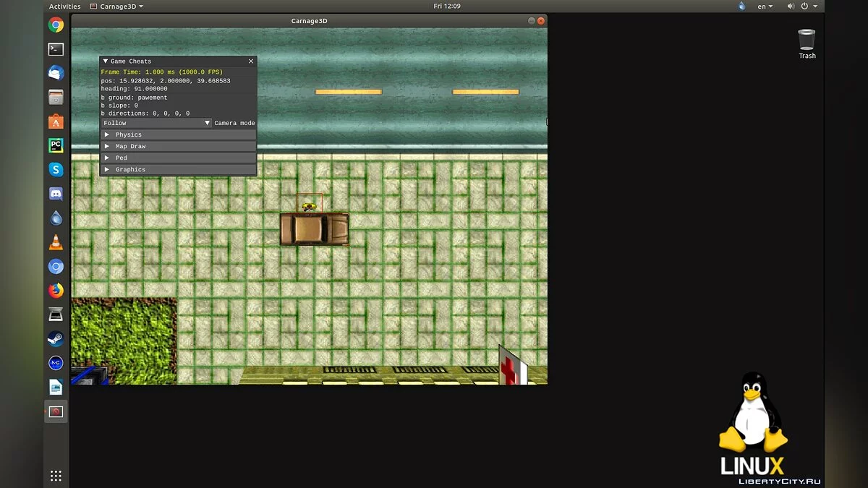Open Google Chrome from the dock
868x488 pixels.
pyautogui.click(x=56, y=25)
